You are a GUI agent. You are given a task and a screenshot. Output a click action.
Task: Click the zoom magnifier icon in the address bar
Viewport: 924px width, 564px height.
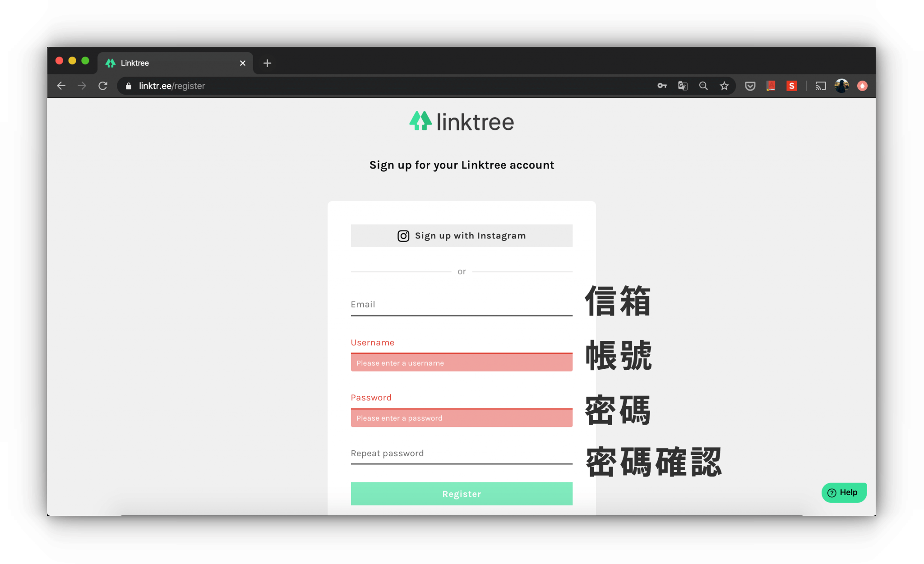tap(703, 86)
